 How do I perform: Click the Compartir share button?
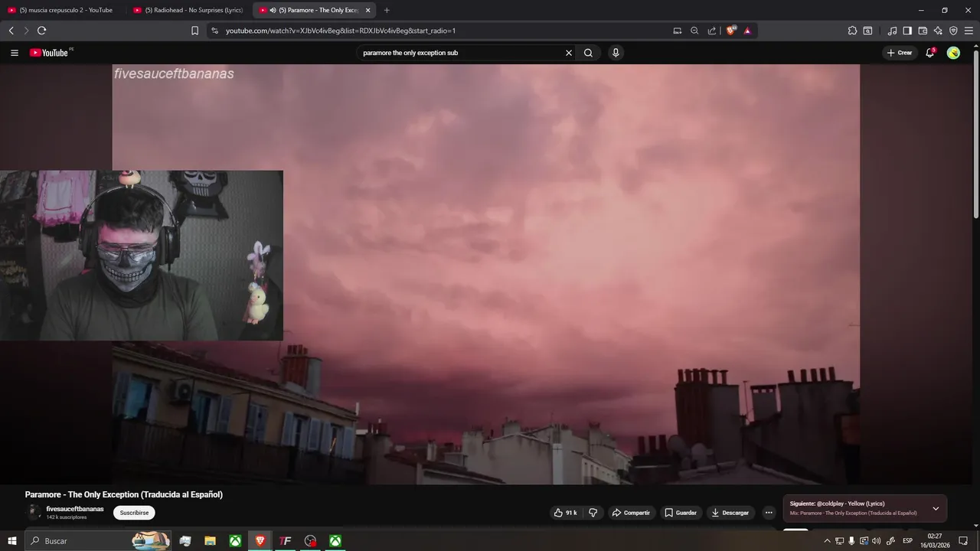pyautogui.click(x=631, y=513)
